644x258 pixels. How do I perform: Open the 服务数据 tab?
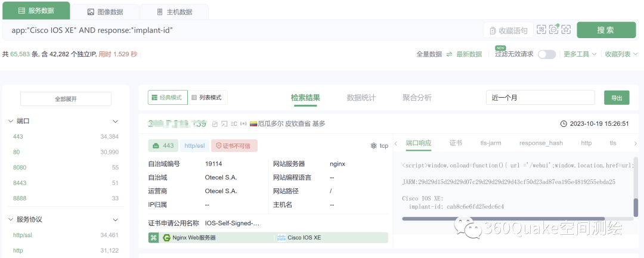coord(36,11)
